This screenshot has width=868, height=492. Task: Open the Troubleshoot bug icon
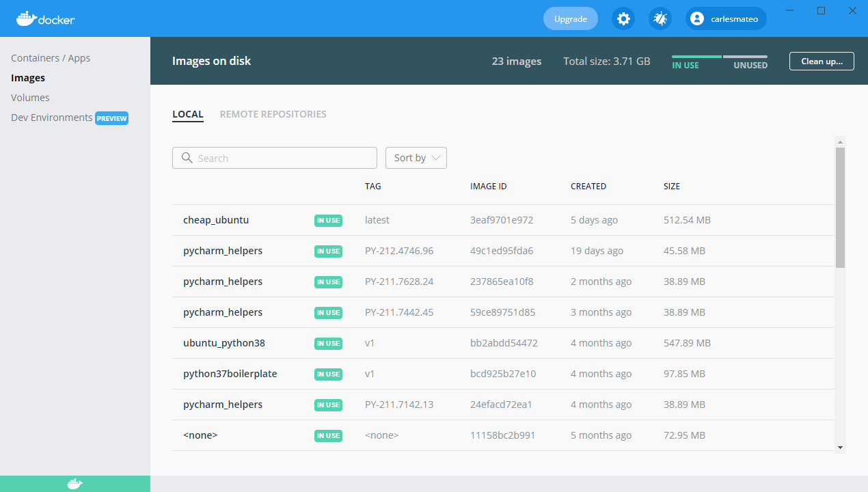660,18
